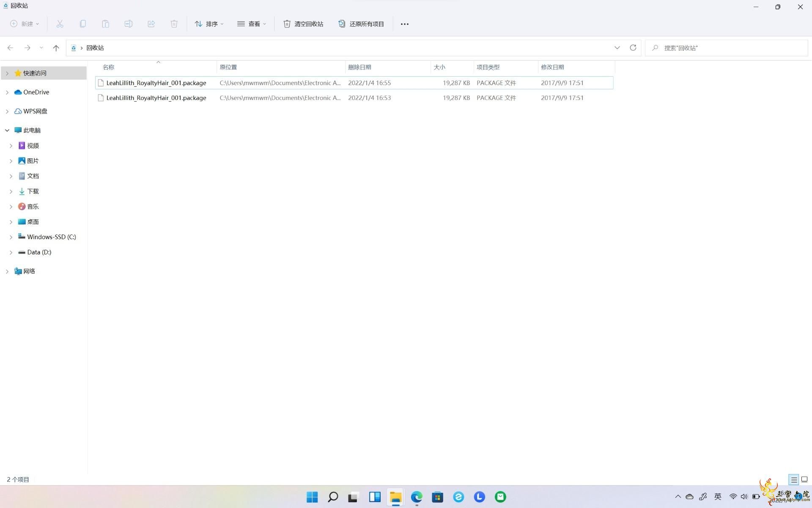
Task: Open the 排序 (Sort) dropdown
Action: pyautogui.click(x=209, y=24)
